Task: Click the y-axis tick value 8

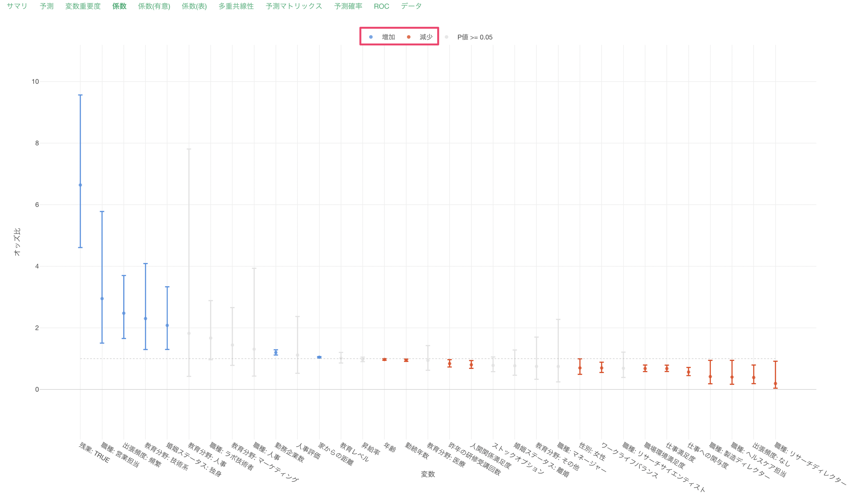Action: pyautogui.click(x=37, y=143)
